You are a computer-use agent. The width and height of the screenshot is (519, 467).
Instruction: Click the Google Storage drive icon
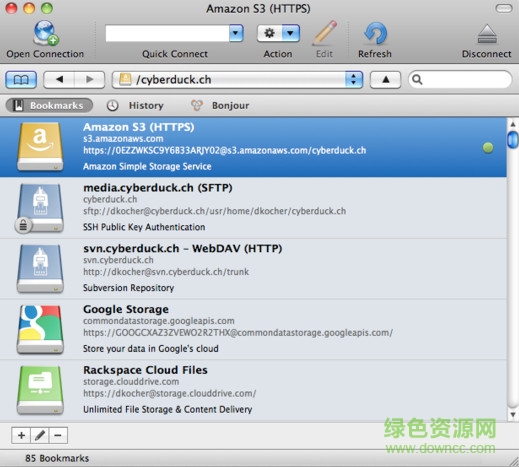pyautogui.click(x=40, y=329)
